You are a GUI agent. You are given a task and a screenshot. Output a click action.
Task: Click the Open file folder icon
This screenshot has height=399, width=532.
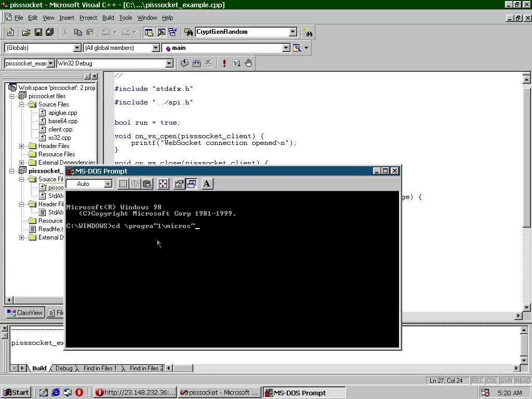[x=26, y=32]
